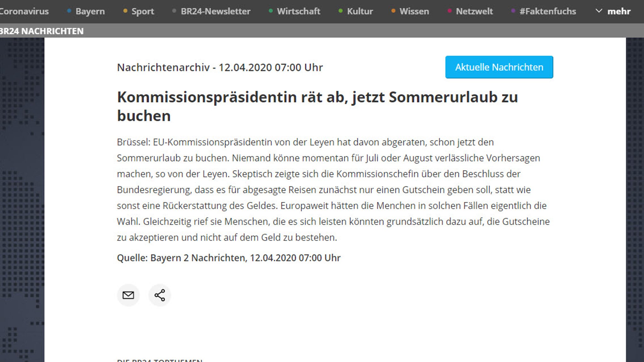Click the Sport navigation item

click(x=142, y=11)
